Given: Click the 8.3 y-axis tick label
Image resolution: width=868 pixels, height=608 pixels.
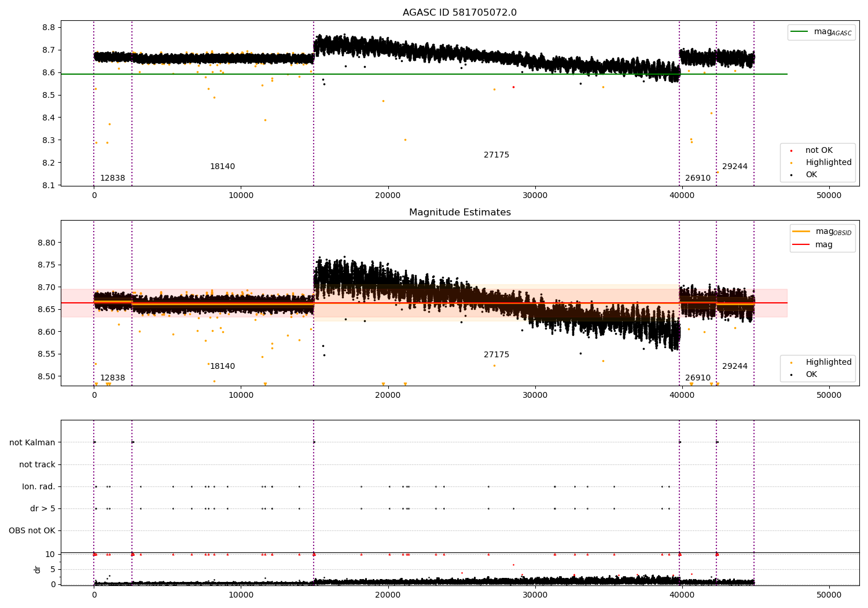Looking at the screenshot, I should click(49, 141).
